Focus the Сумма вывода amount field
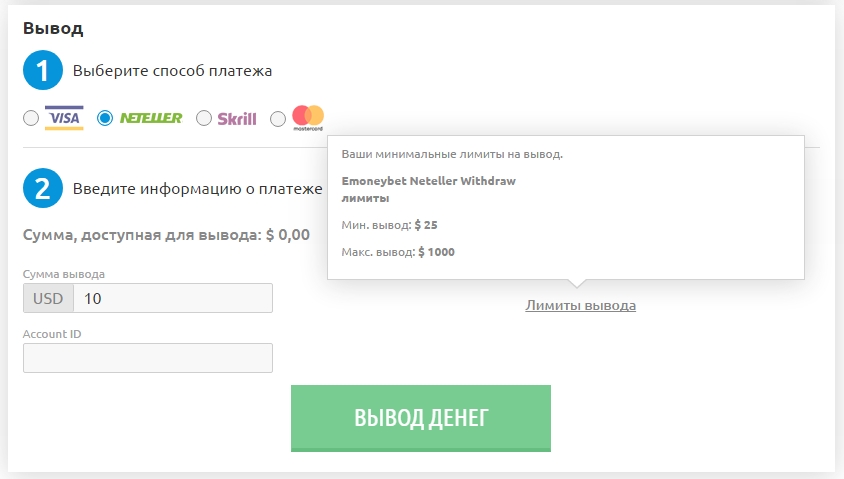This screenshot has height=479, width=844. [x=173, y=298]
